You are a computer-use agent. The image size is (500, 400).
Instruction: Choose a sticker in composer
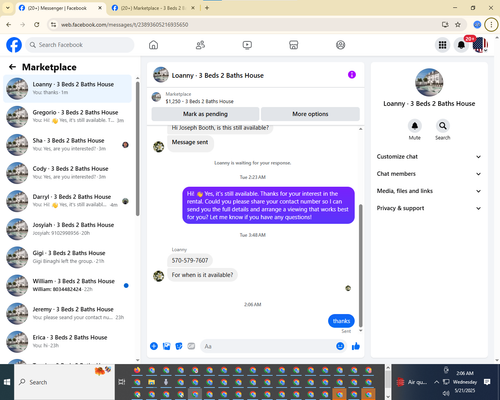pyautogui.click(x=179, y=346)
